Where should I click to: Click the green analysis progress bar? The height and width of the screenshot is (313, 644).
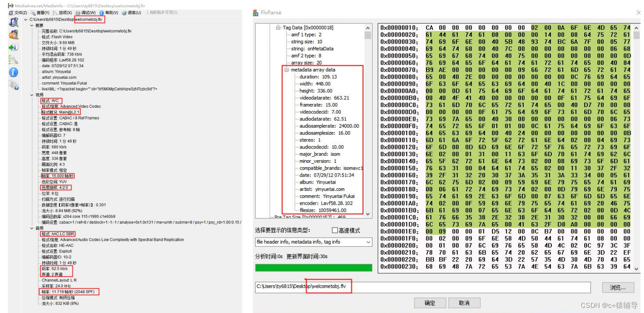(314, 268)
